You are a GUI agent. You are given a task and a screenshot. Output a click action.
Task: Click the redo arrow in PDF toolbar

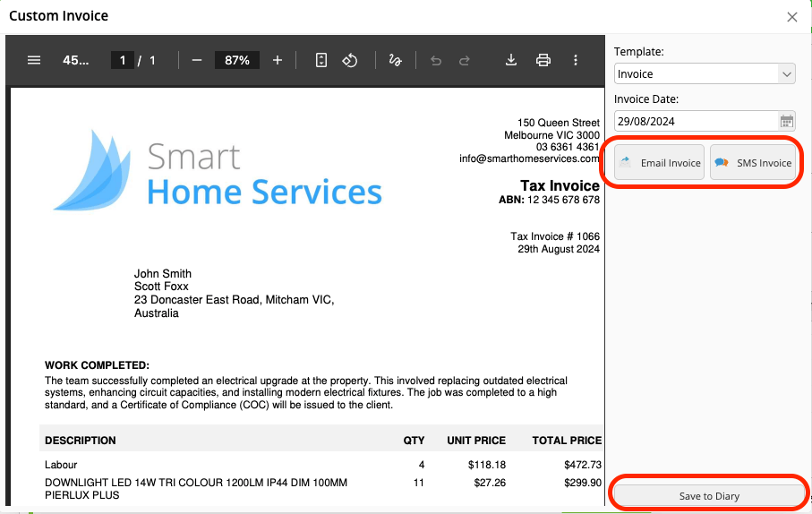click(465, 60)
